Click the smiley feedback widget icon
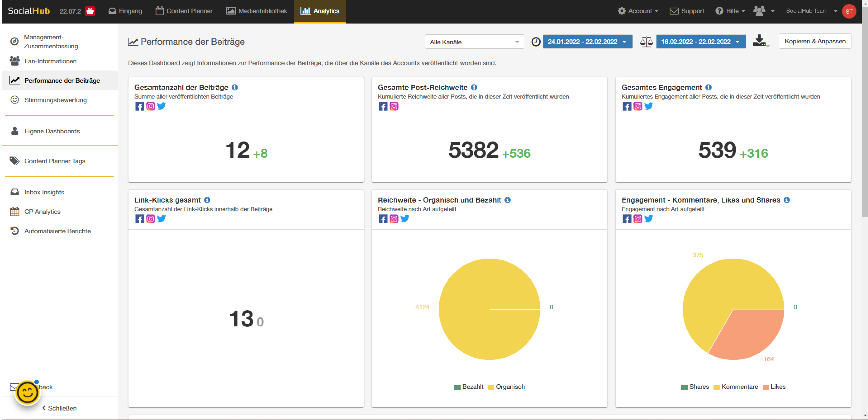The image size is (868, 420). click(x=27, y=393)
